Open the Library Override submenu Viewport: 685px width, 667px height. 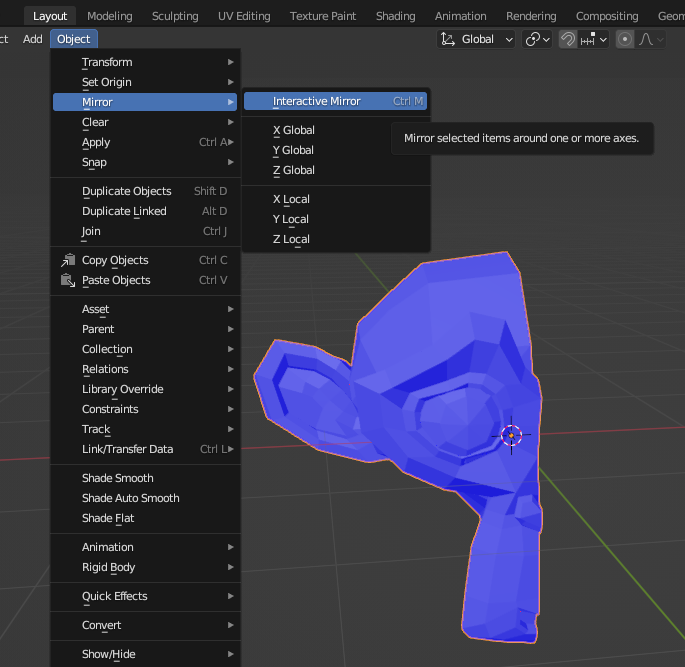tap(145, 389)
